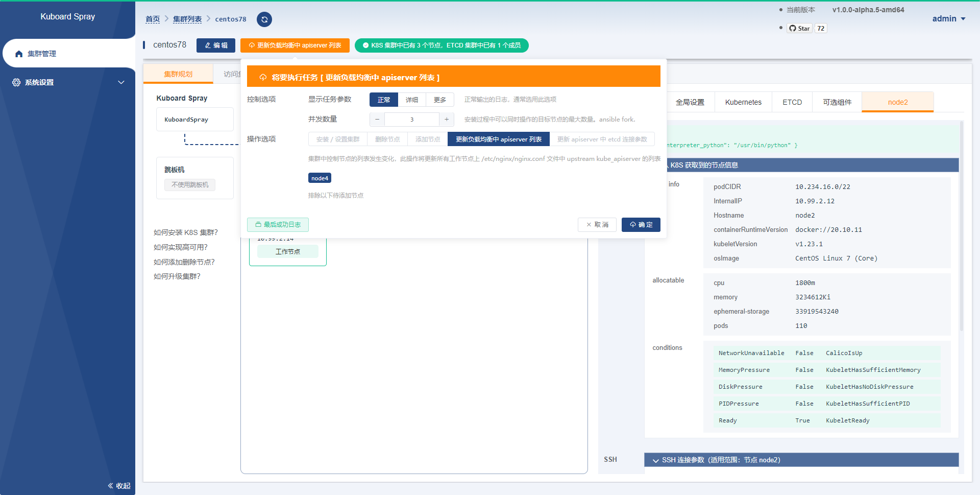The width and height of the screenshot is (980, 495).
Task: Increase concurrency with the plus button
Action: [447, 120]
